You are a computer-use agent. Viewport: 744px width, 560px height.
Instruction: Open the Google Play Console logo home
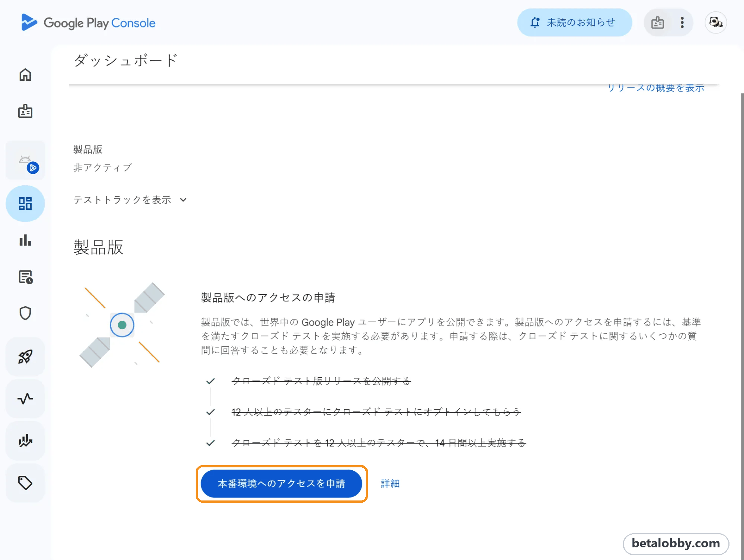(x=88, y=23)
